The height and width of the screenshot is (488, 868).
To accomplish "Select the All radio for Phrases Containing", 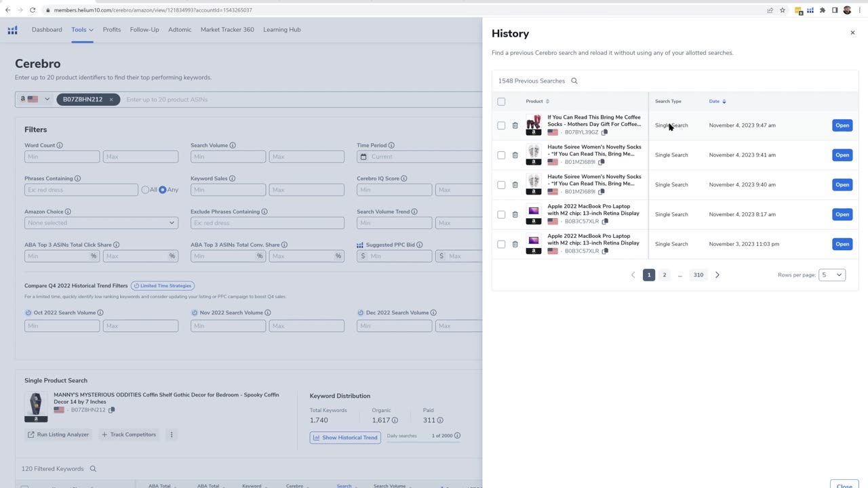I will pos(145,190).
